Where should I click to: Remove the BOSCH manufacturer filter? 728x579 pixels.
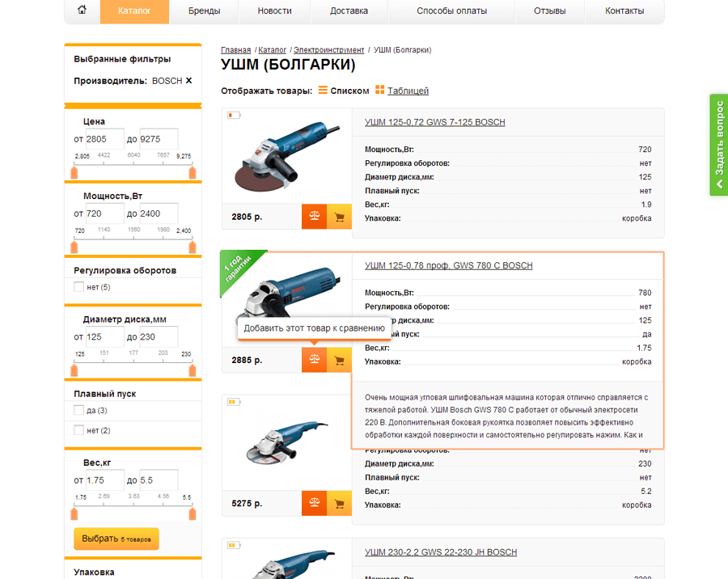[189, 81]
